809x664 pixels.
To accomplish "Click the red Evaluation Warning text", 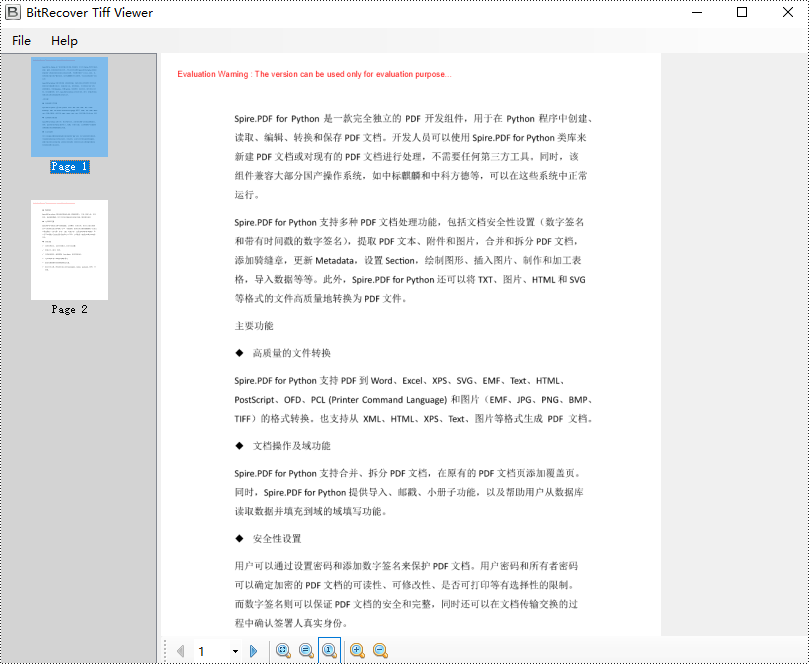I will (315, 74).
